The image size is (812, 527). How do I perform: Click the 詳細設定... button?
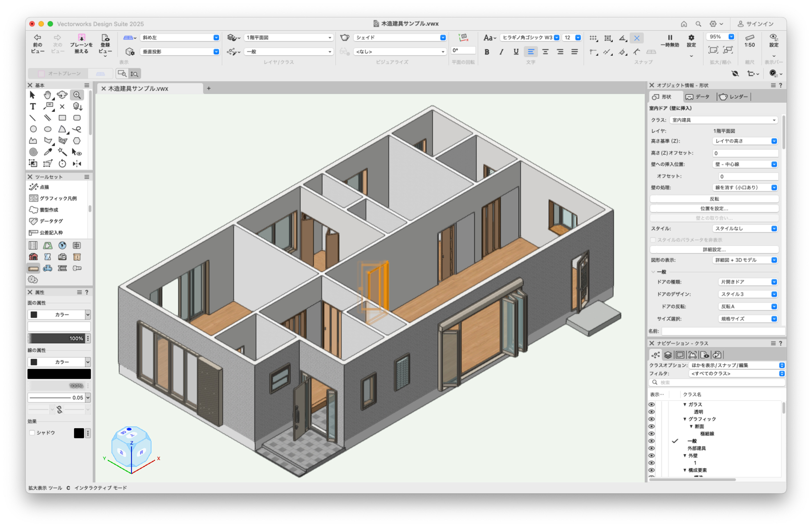[x=714, y=250]
